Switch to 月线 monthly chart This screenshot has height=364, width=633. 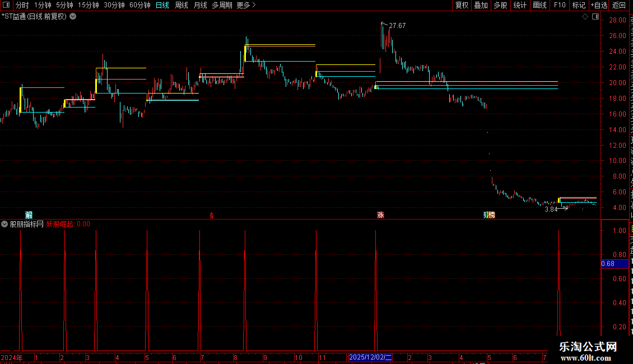point(200,5)
